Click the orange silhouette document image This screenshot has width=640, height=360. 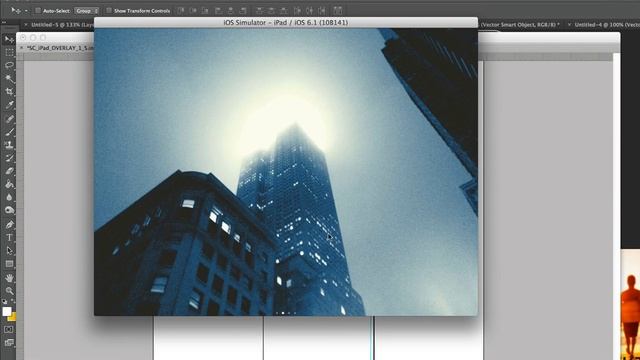[630, 304]
